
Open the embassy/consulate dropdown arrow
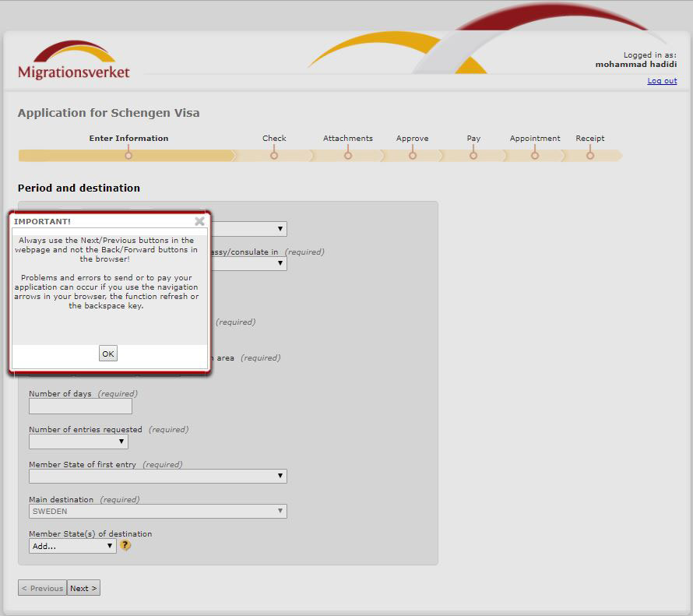pyautogui.click(x=280, y=263)
